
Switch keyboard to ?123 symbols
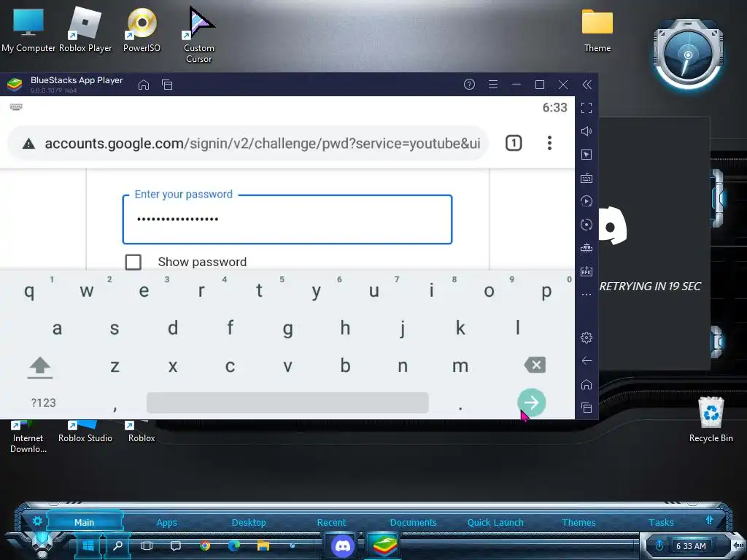[x=43, y=402]
